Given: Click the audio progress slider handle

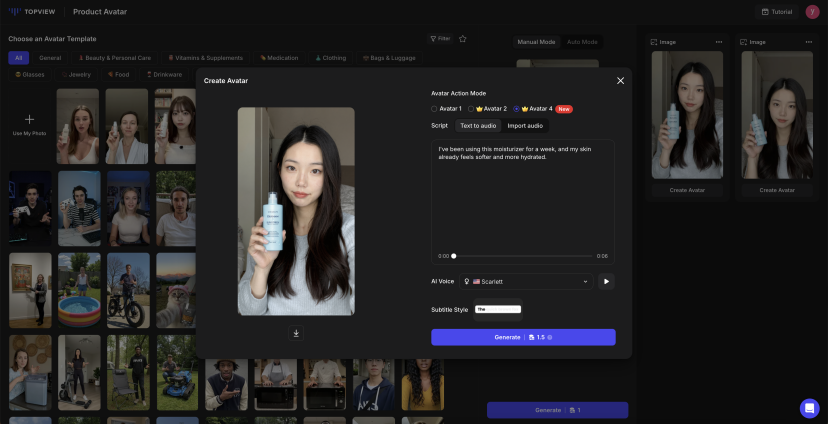Looking at the screenshot, I should point(454,256).
